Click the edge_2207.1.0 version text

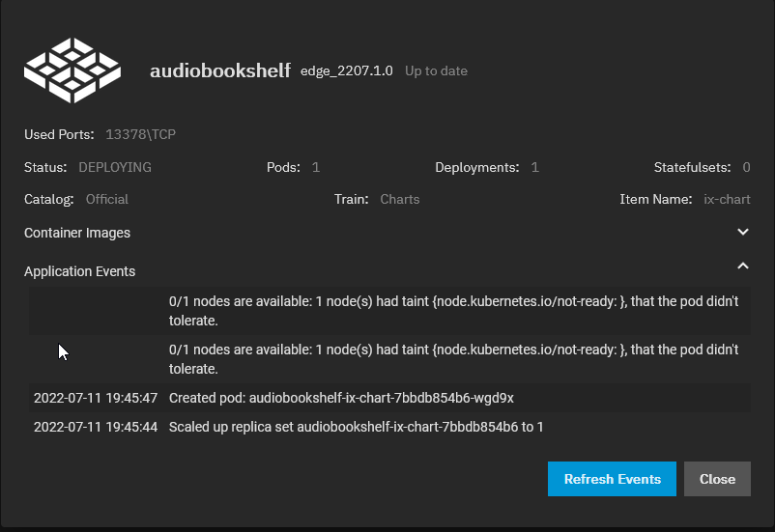347,70
